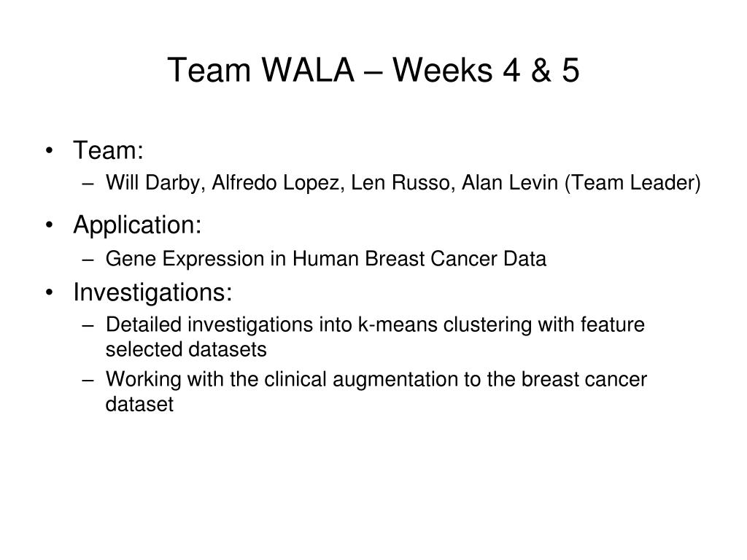Screen dimensions: 747x560
Task: Click Weeks 4 & 5 in title
Action: [x=486, y=70]
